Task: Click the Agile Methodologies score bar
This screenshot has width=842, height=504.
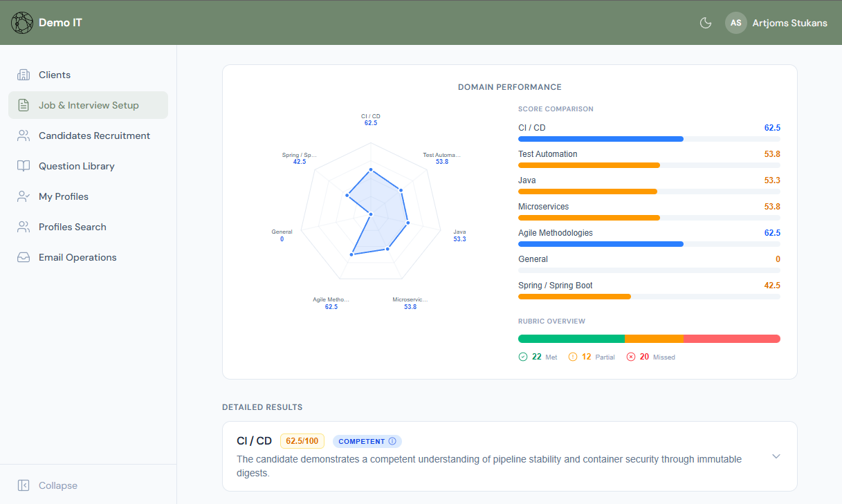Action: [x=649, y=244]
